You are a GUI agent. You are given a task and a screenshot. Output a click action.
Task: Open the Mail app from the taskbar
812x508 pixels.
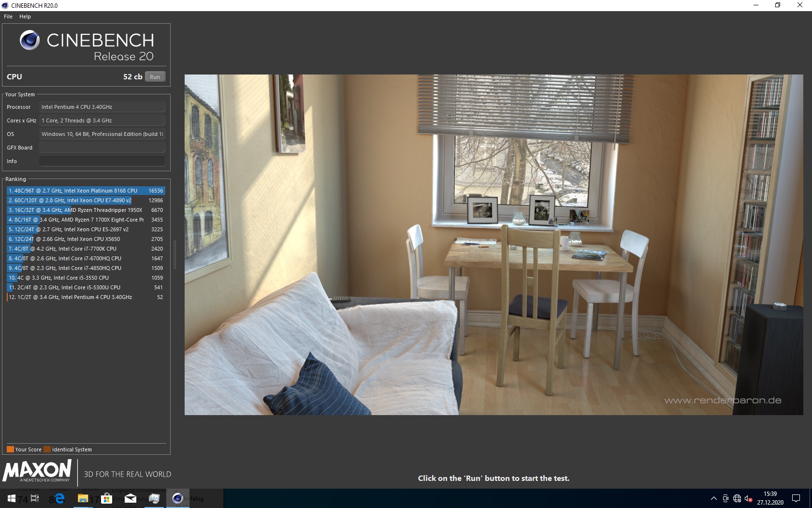[130, 498]
